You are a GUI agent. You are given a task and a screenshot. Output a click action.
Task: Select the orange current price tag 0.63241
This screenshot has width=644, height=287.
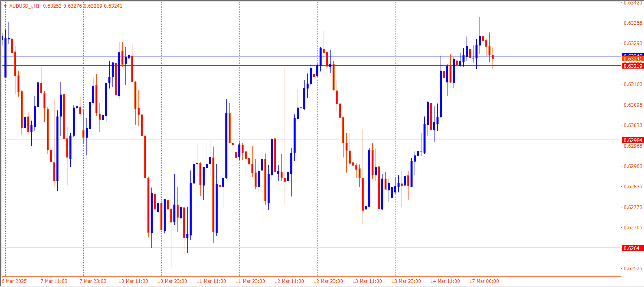(x=633, y=59)
